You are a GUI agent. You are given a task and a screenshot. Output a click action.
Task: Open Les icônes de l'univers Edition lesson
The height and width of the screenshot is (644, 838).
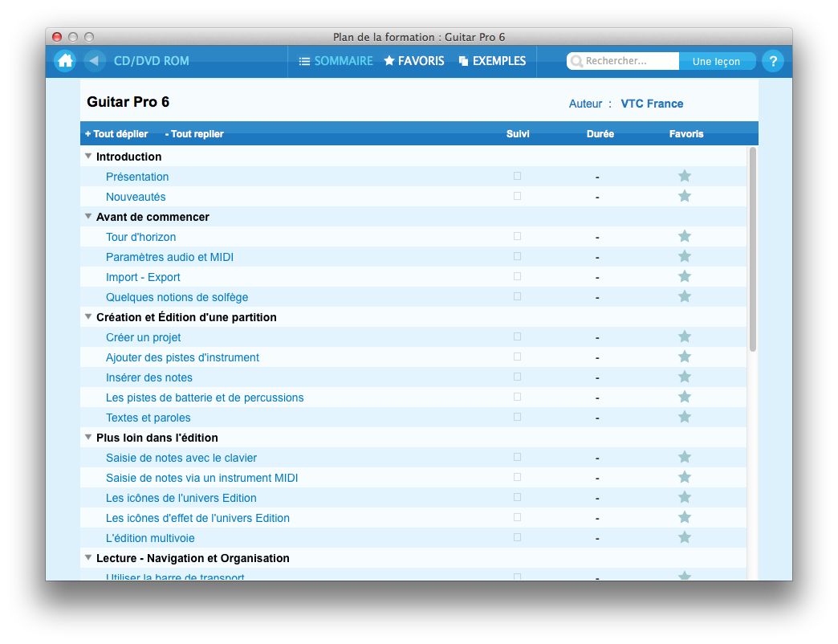point(181,498)
